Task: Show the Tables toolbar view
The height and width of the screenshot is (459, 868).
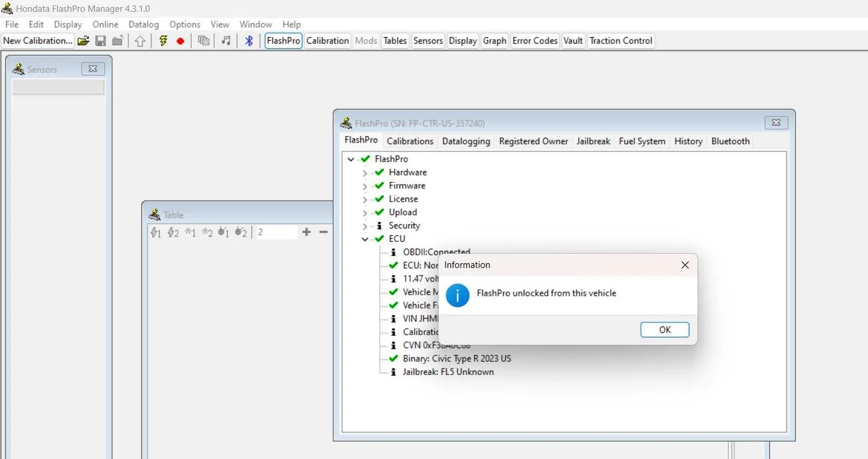Action: pyautogui.click(x=395, y=41)
